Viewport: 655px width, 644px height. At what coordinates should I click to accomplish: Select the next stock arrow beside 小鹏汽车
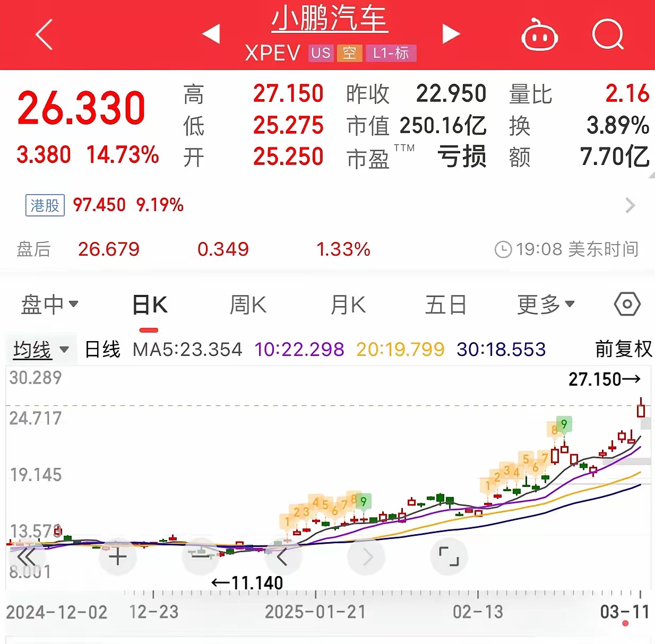[452, 33]
